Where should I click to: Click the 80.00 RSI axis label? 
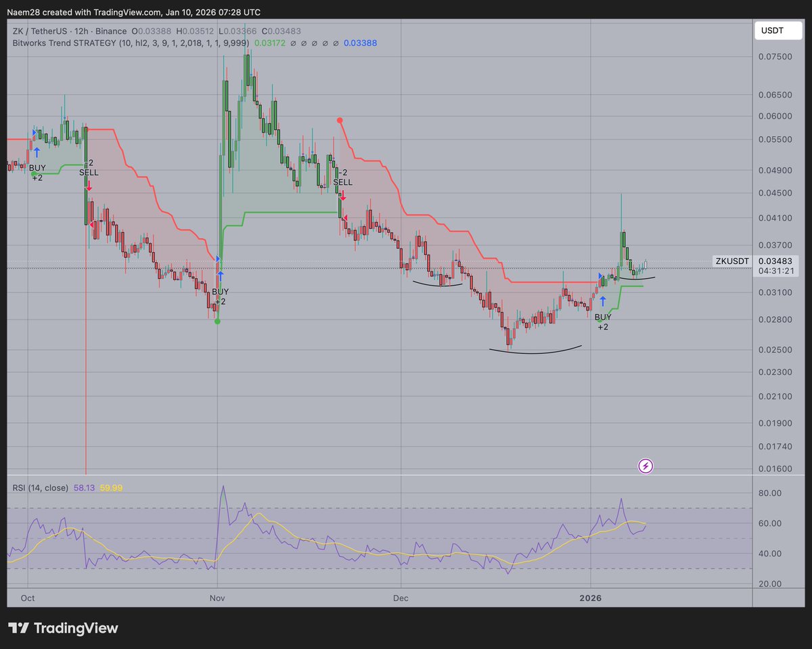[x=771, y=493]
